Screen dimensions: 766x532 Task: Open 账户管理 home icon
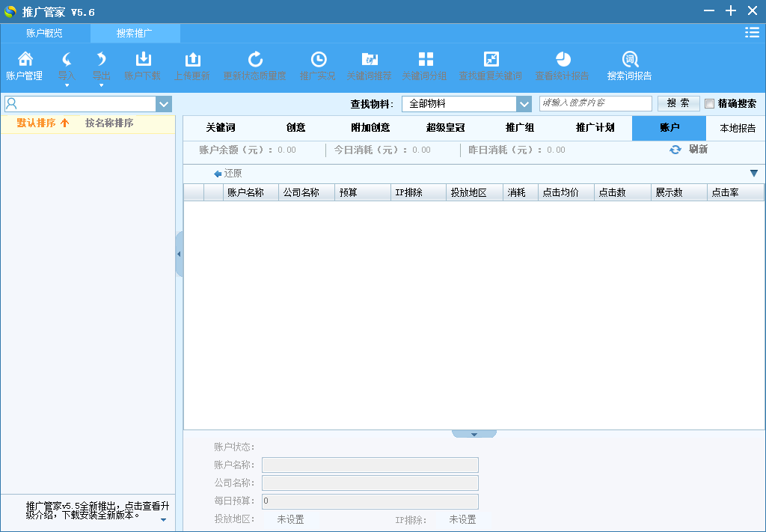[25, 60]
